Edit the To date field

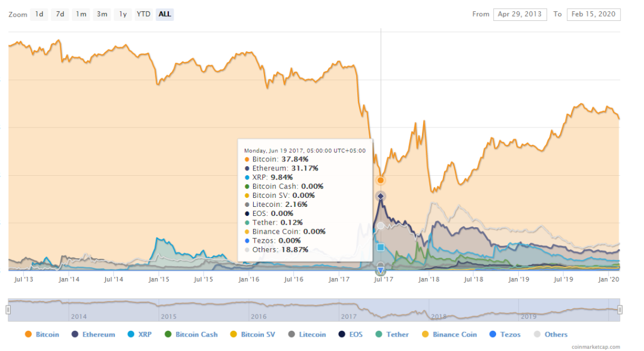pyautogui.click(x=594, y=14)
